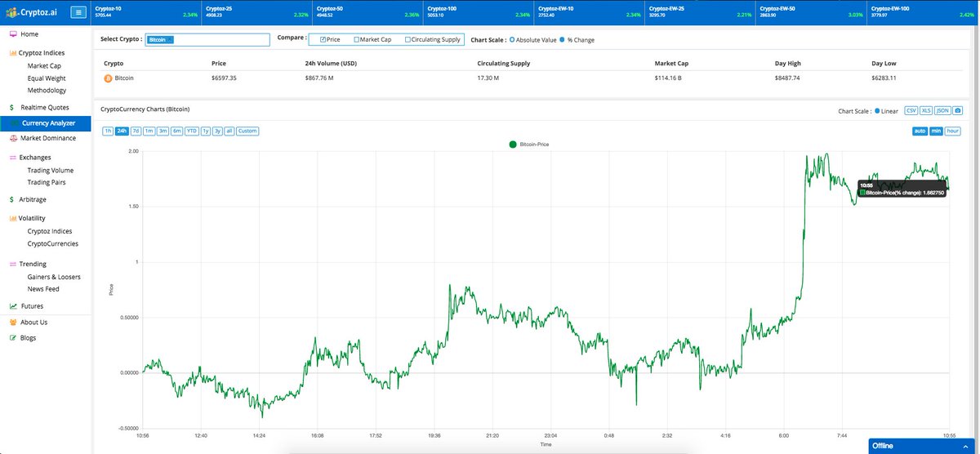This screenshot has height=454, width=980.
Task: Open Trading Pairs under Exchanges
Action: click(x=47, y=183)
